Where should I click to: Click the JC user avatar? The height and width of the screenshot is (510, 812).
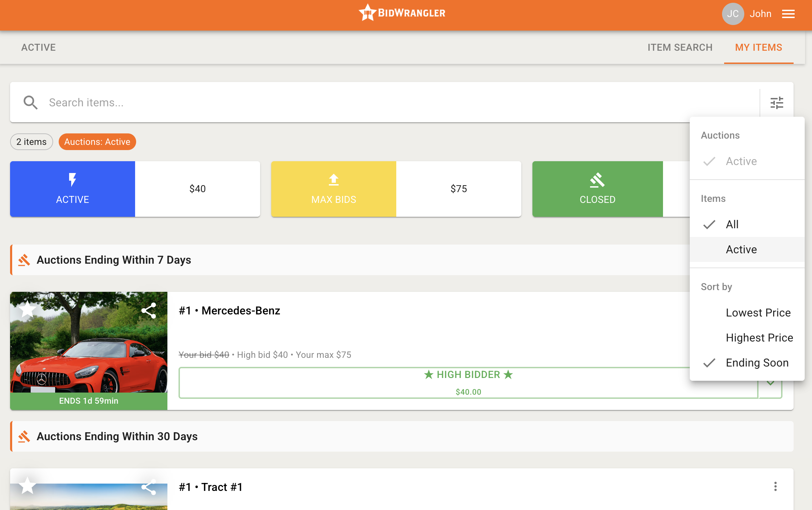click(733, 14)
